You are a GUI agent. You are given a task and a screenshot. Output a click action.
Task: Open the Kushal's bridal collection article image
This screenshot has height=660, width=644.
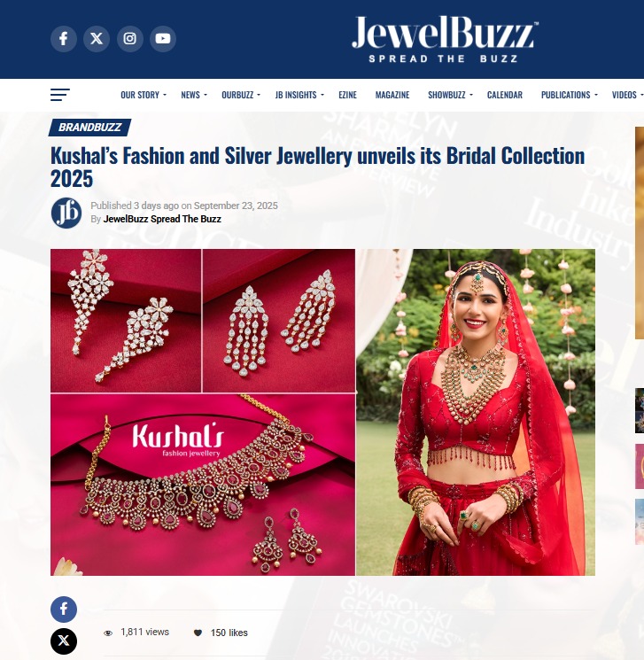[322, 412]
